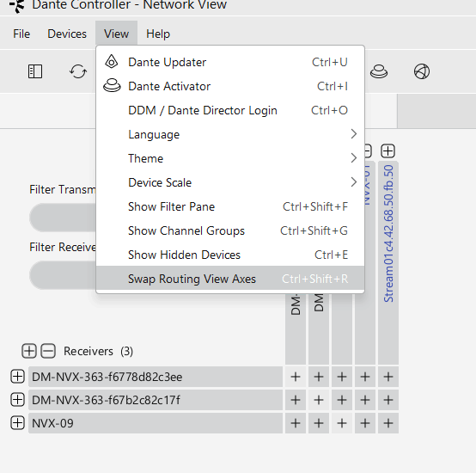This screenshot has height=473, width=476.
Task: Expand receiver DM-NVX-363-f6778d82c3ee
Action: [x=17, y=377]
